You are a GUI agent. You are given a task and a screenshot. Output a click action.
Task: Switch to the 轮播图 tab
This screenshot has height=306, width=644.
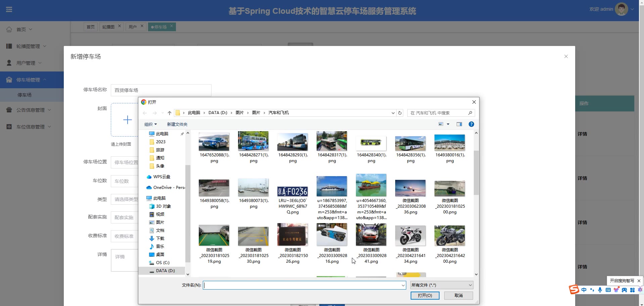pos(108,27)
